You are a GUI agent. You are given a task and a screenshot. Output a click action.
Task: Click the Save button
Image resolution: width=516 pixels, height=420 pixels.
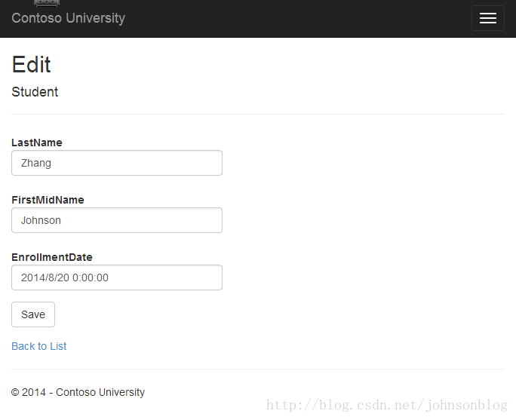pyautogui.click(x=33, y=314)
